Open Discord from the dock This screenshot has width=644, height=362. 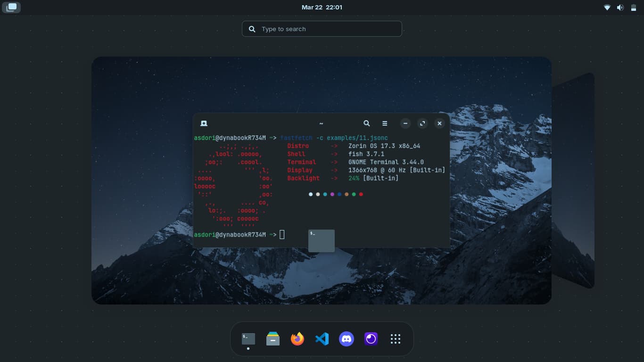pos(347,339)
